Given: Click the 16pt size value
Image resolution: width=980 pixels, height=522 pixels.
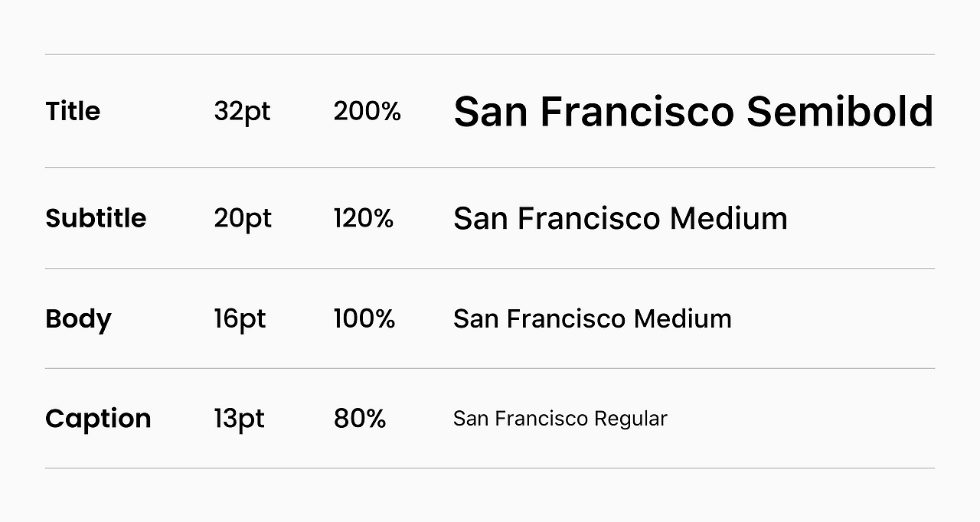Looking at the screenshot, I should (240, 319).
